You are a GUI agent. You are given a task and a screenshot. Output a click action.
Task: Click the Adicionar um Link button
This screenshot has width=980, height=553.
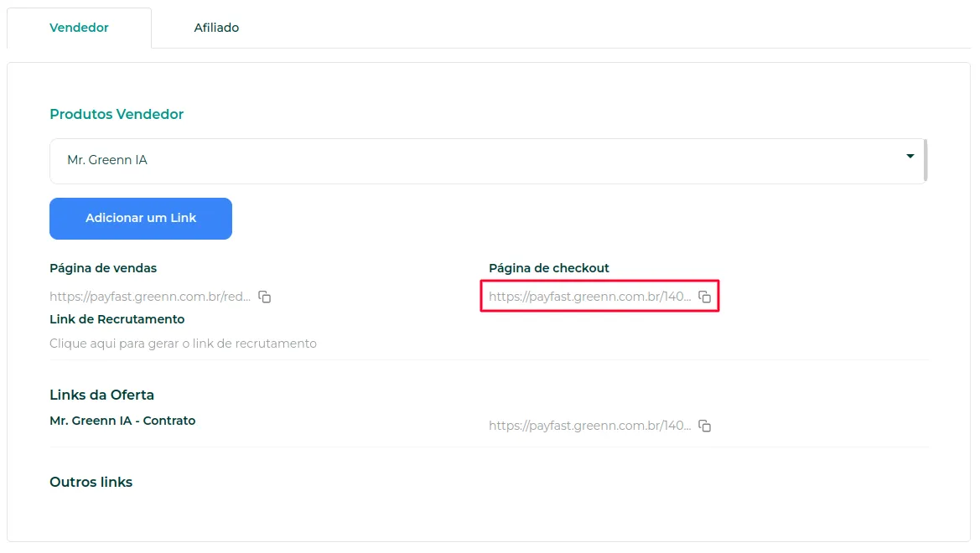pyautogui.click(x=141, y=219)
